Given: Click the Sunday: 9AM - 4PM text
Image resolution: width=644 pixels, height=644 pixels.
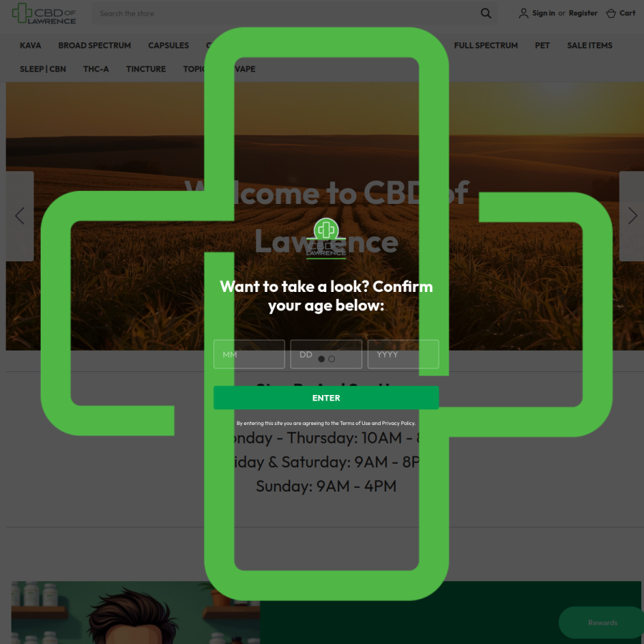Looking at the screenshot, I should (x=326, y=486).
